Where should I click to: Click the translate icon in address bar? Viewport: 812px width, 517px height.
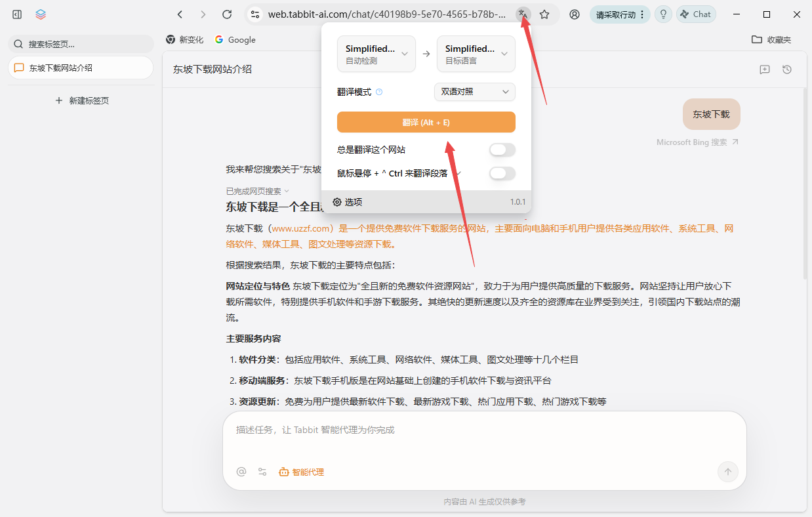pyautogui.click(x=523, y=14)
